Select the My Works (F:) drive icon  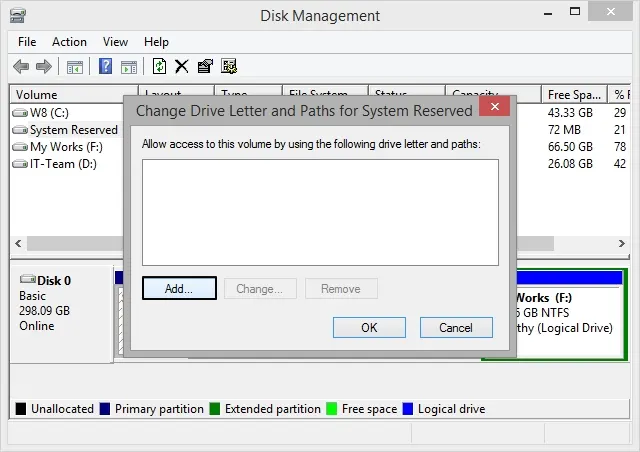click(x=20, y=147)
